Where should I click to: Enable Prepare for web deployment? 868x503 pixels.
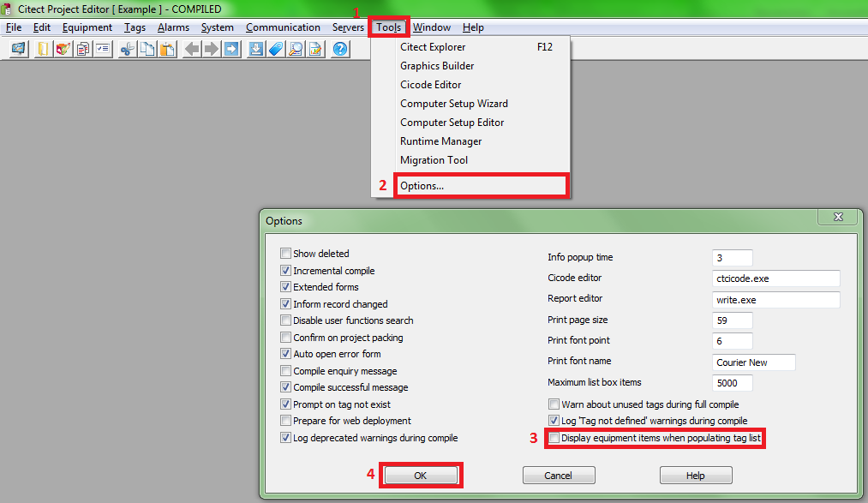point(285,421)
